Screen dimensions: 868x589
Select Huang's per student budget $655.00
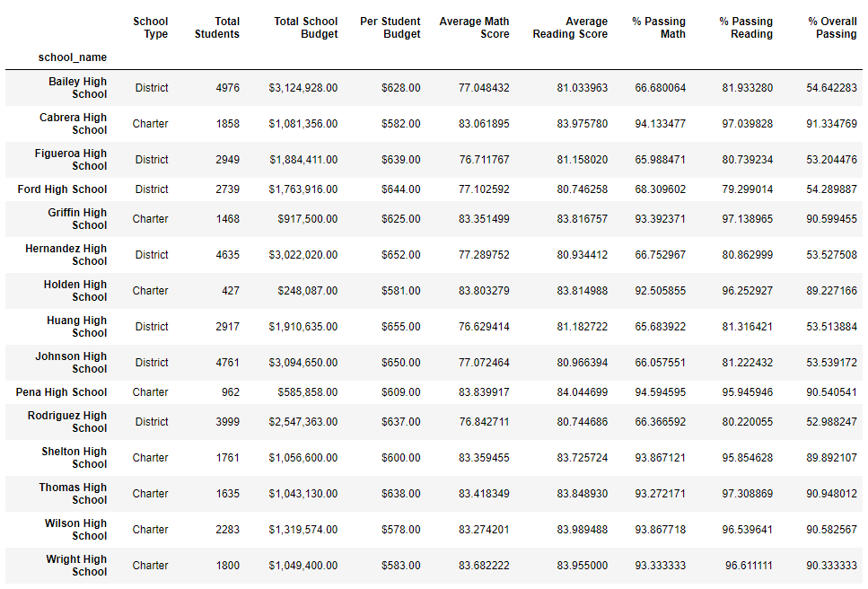pyautogui.click(x=400, y=327)
